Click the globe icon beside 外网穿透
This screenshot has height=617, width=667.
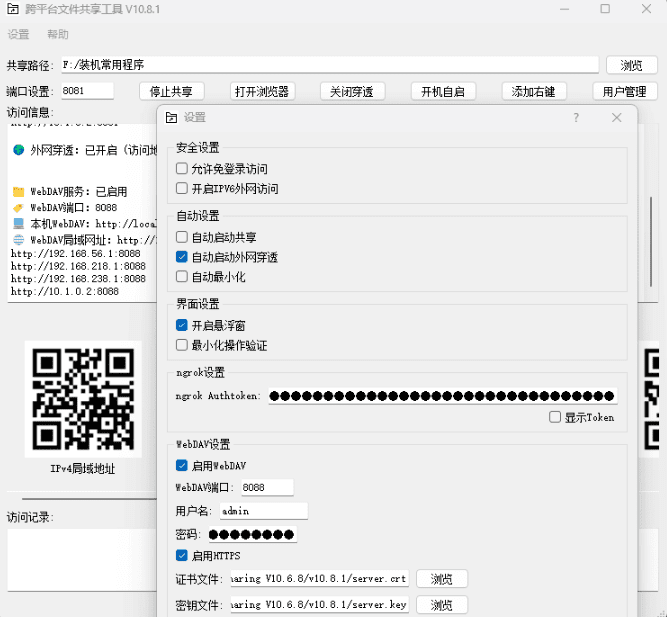click(x=19, y=150)
